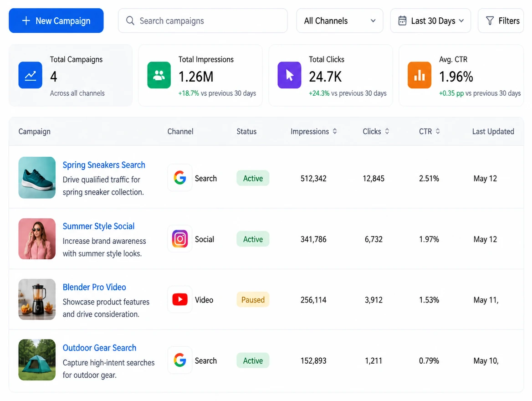Click the Channel column header

click(x=180, y=131)
